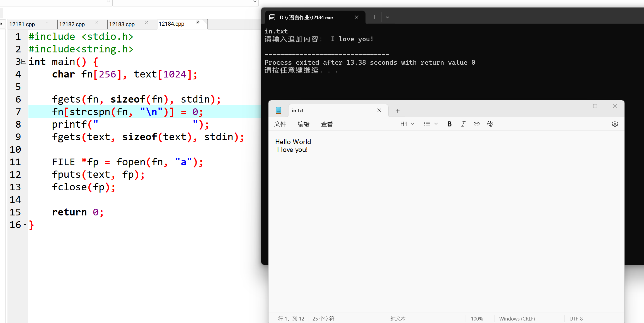Click the UTF-8 encoding in status bar

[x=576, y=319]
